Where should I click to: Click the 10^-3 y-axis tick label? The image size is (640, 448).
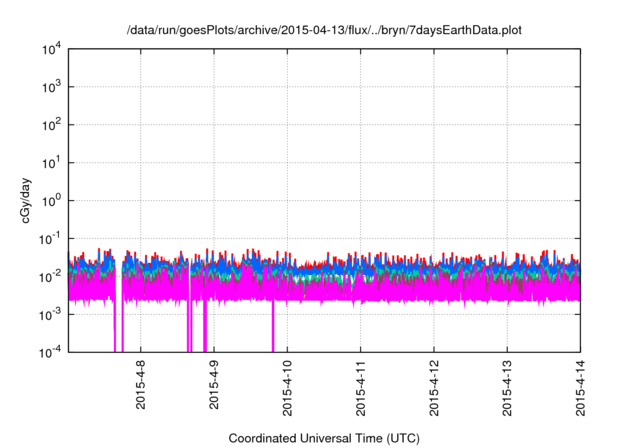pyautogui.click(x=50, y=315)
